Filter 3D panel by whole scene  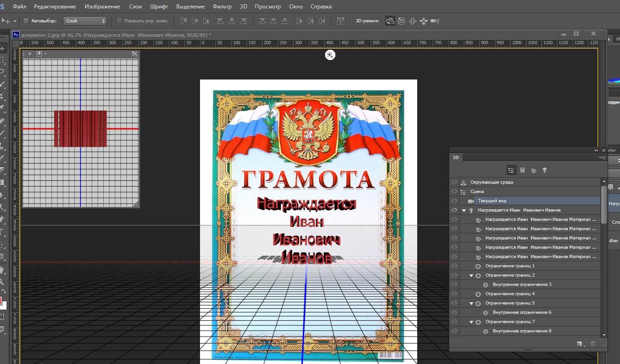click(511, 170)
